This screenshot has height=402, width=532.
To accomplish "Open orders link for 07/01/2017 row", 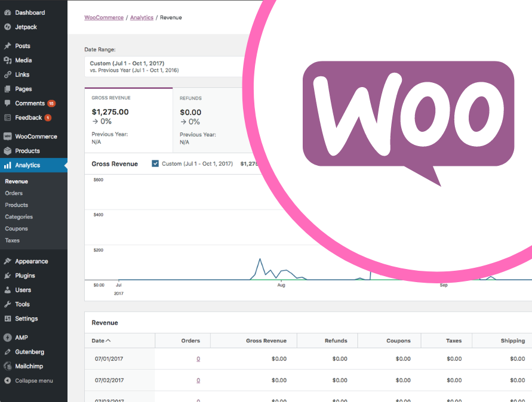I will point(198,358).
